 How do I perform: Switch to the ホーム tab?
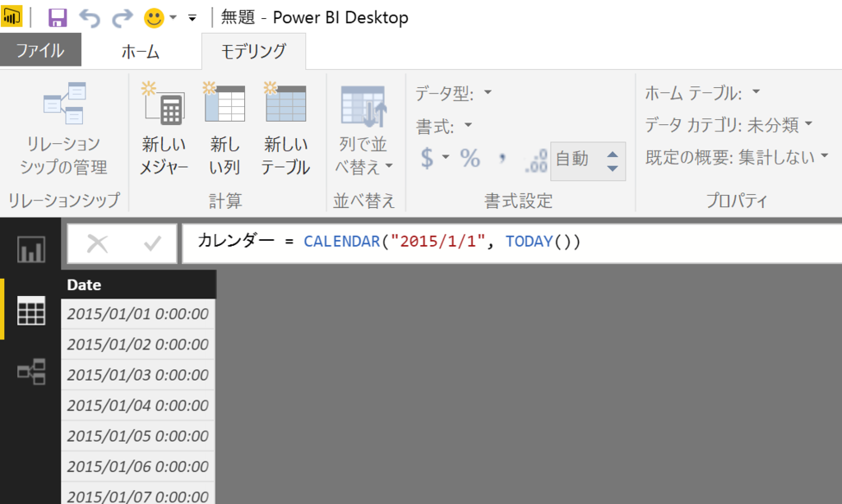[x=140, y=51]
